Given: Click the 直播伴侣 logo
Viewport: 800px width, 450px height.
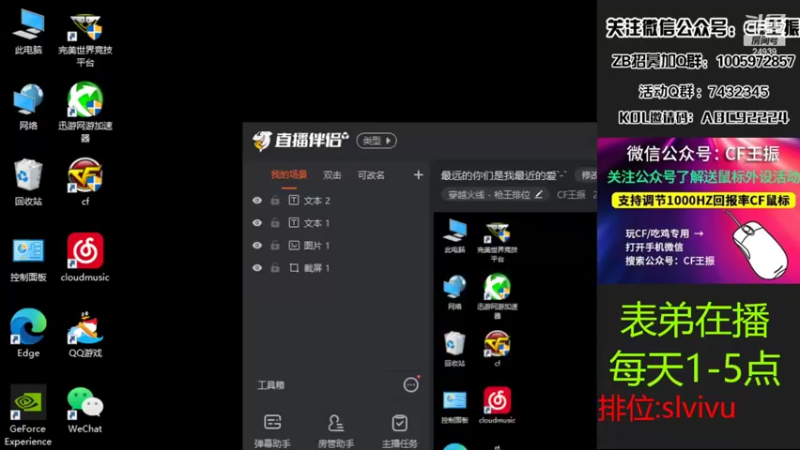Looking at the screenshot, I should tap(301, 140).
